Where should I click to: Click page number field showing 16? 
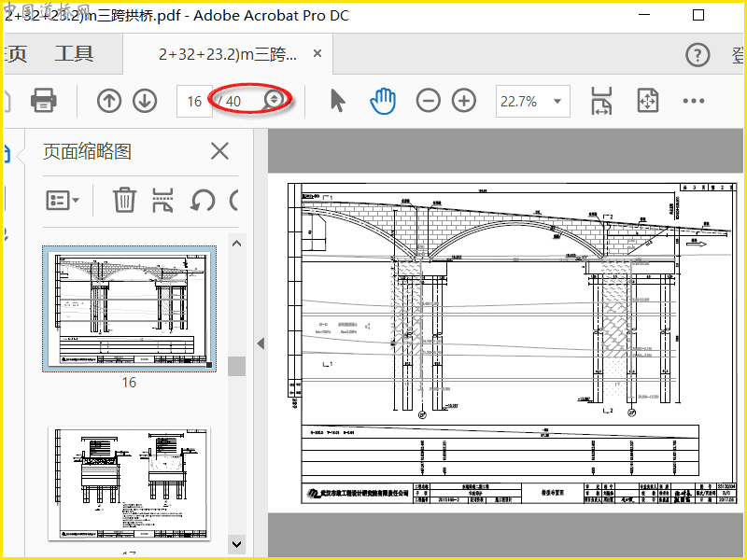[194, 101]
